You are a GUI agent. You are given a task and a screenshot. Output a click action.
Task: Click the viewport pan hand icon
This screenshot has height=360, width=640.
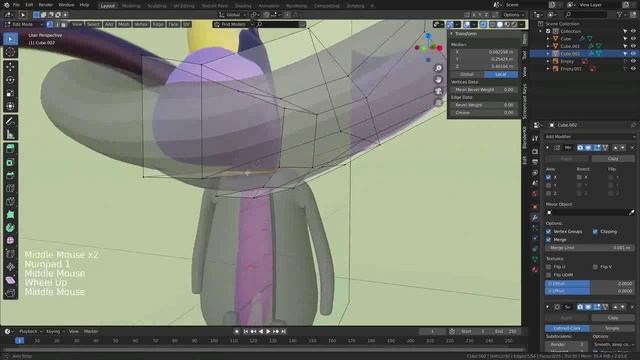pos(438,80)
